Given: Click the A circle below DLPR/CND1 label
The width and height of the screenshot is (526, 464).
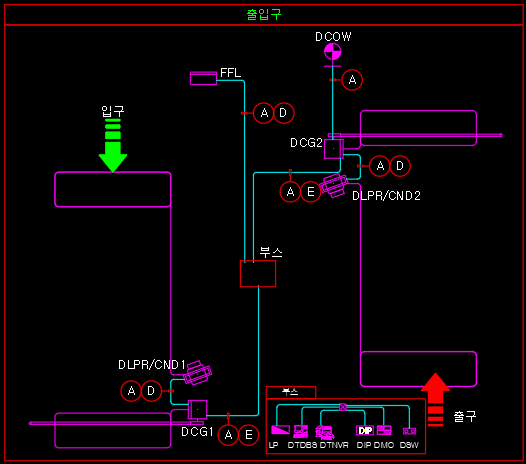Looking at the screenshot, I should [x=131, y=391].
